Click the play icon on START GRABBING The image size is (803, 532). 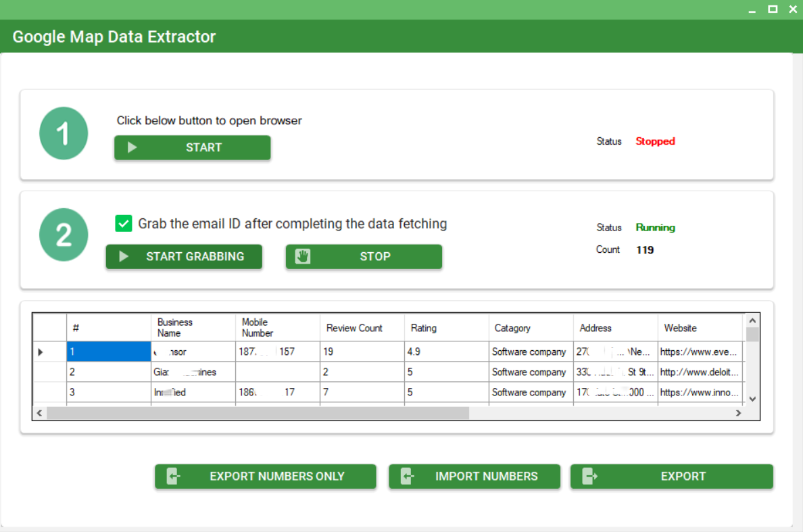pyautogui.click(x=124, y=257)
